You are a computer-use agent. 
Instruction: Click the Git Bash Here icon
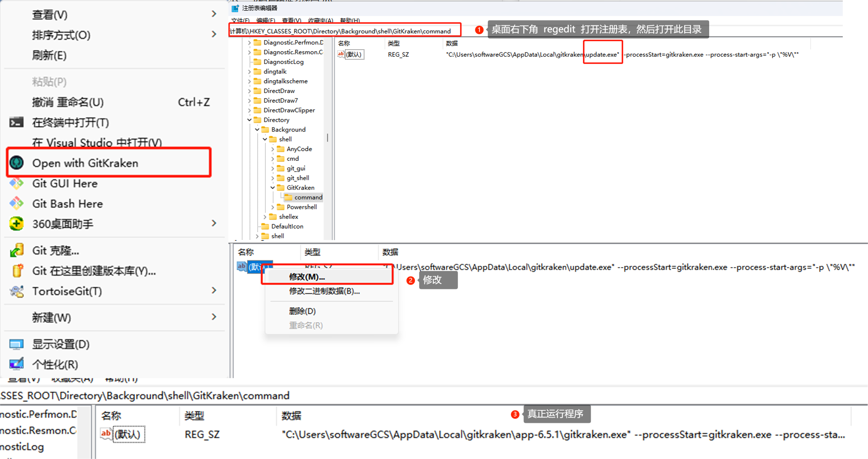pyautogui.click(x=17, y=204)
